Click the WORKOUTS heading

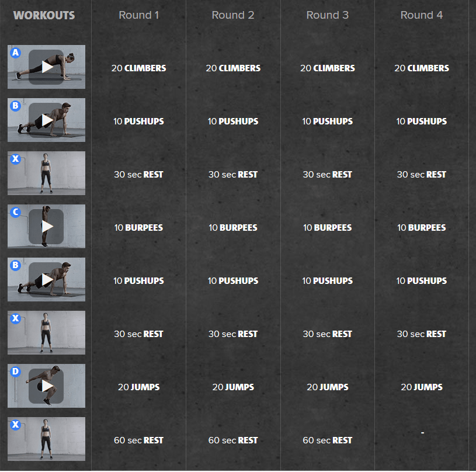coord(44,15)
